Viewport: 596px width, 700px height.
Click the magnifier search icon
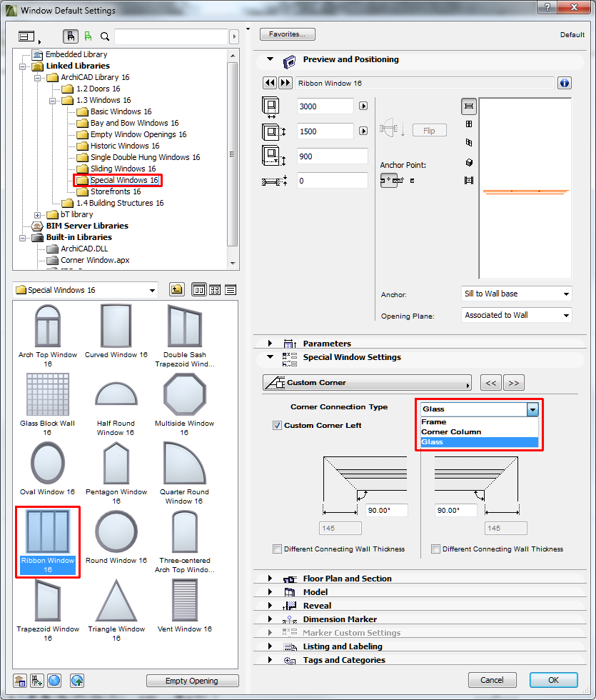point(105,36)
